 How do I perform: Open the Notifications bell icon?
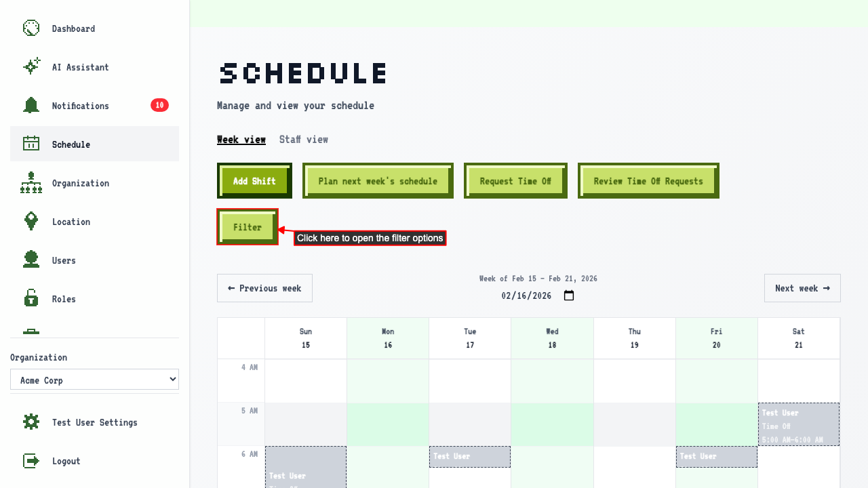point(31,105)
